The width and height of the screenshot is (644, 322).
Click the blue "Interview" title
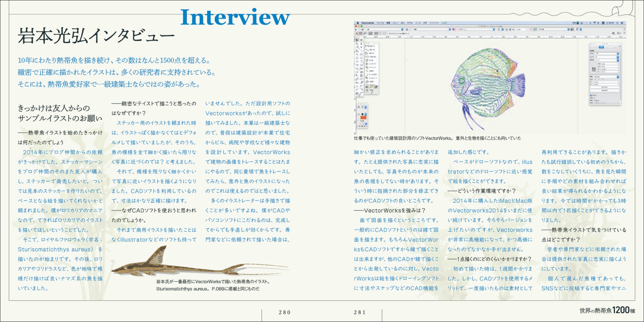coord(235,17)
